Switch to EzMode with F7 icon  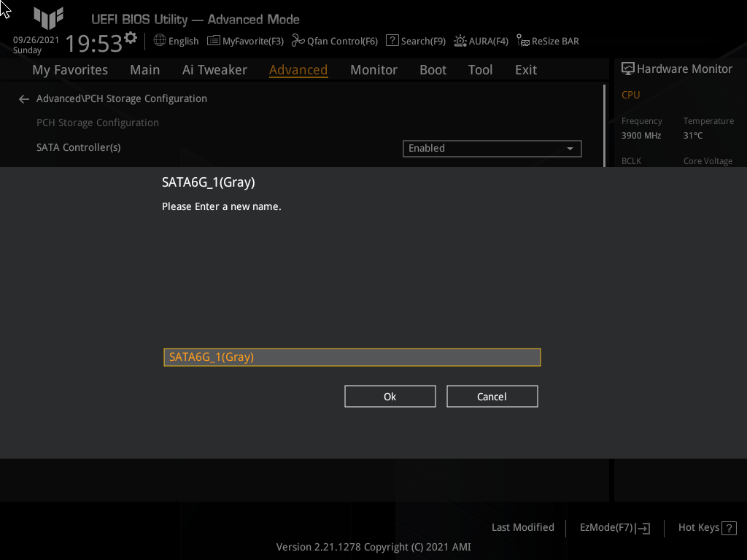pos(614,527)
